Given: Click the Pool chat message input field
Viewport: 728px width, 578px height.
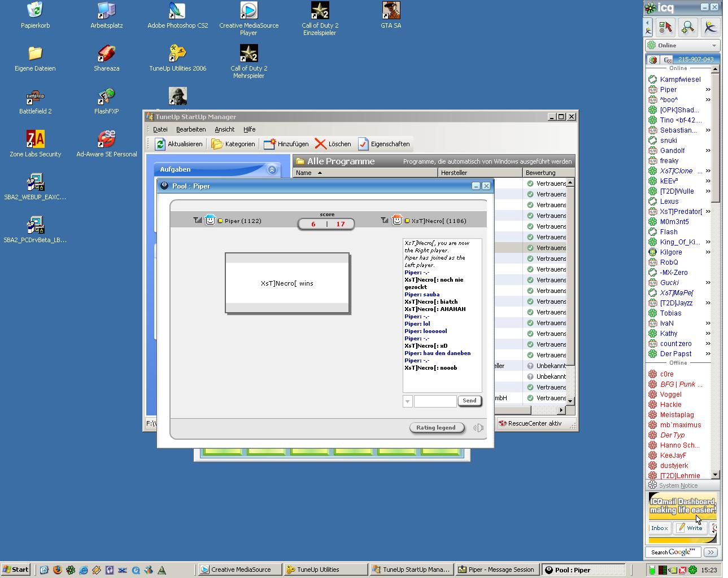Looking at the screenshot, I should [x=435, y=401].
